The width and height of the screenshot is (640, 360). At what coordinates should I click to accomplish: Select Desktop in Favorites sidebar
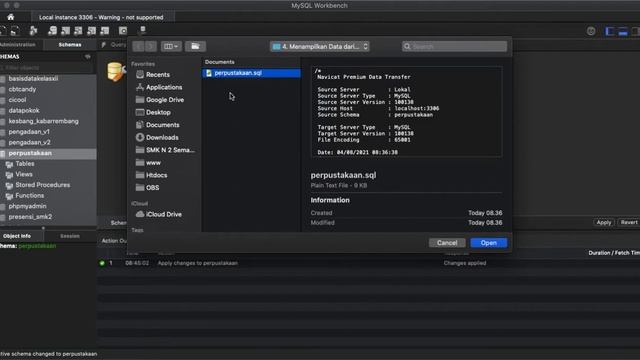pyautogui.click(x=158, y=112)
